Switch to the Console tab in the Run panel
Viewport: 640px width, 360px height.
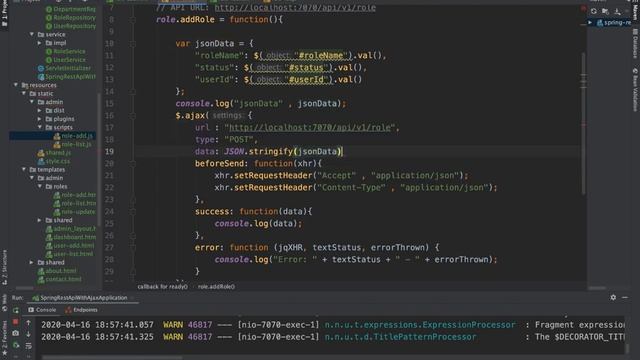click(x=42, y=310)
